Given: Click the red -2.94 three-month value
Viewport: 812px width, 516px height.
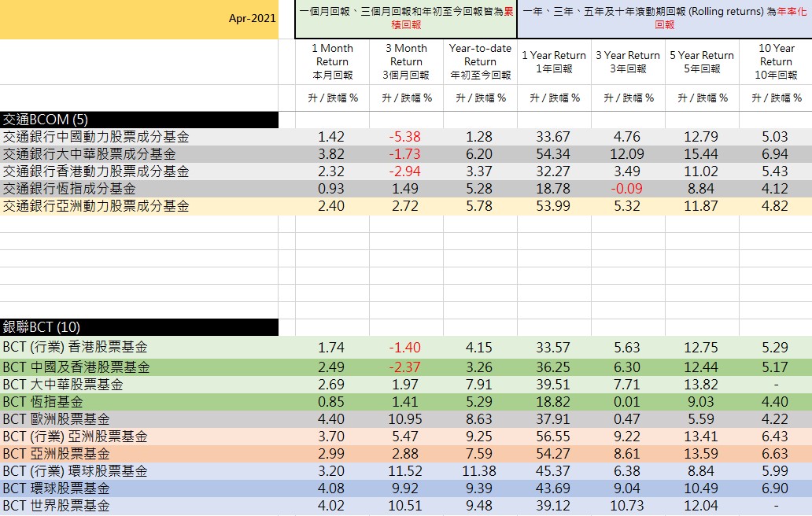Looking at the screenshot, I should [405, 171].
